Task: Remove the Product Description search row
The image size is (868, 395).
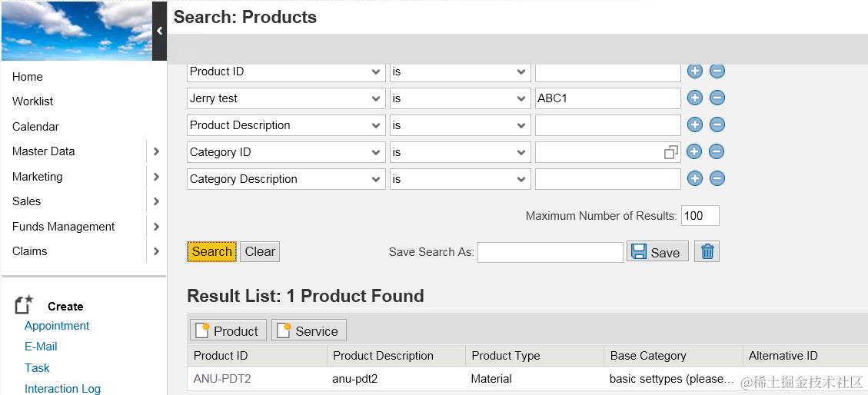Action: coord(717,125)
